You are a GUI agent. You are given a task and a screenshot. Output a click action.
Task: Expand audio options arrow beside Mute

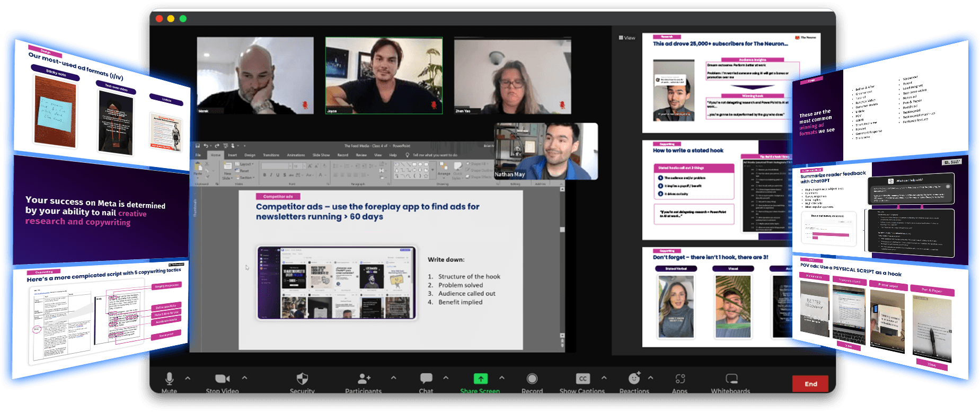click(x=188, y=378)
